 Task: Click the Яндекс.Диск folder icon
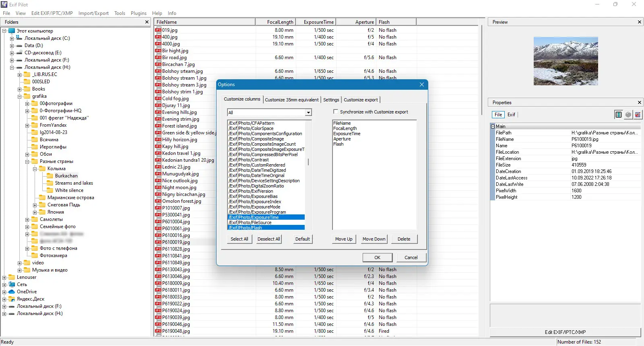point(12,299)
